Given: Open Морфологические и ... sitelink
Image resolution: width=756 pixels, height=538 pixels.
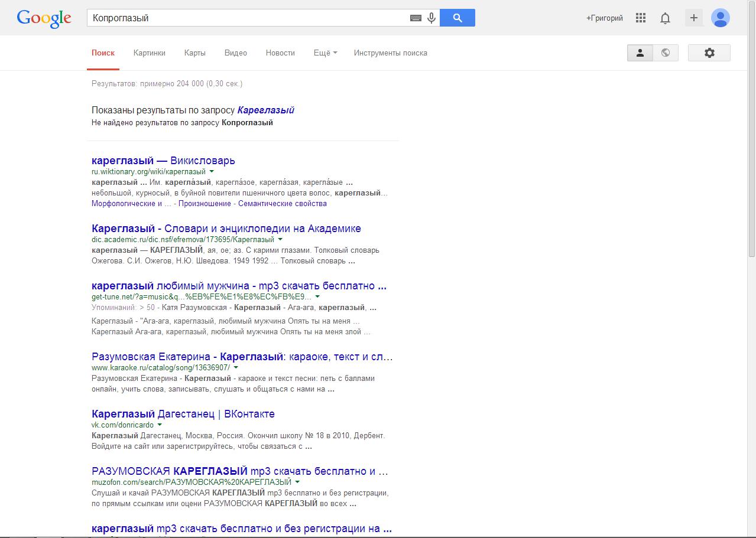Looking at the screenshot, I should pyautogui.click(x=131, y=204).
